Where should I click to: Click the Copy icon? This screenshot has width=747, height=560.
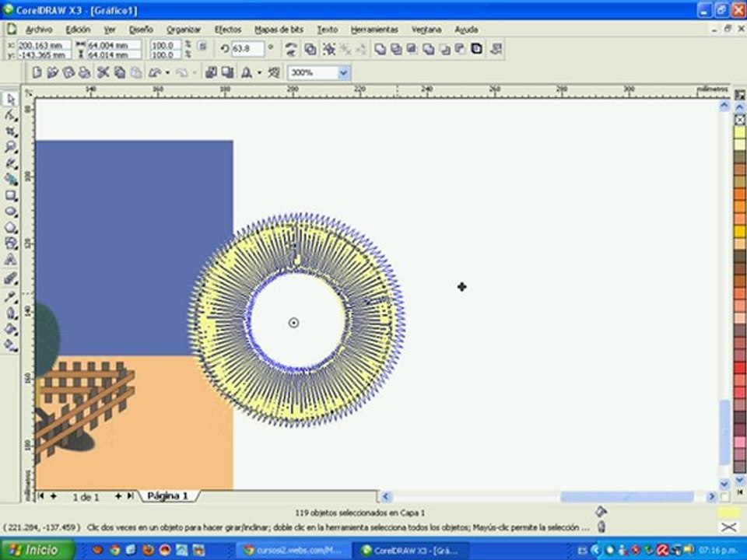pyautogui.click(x=120, y=72)
